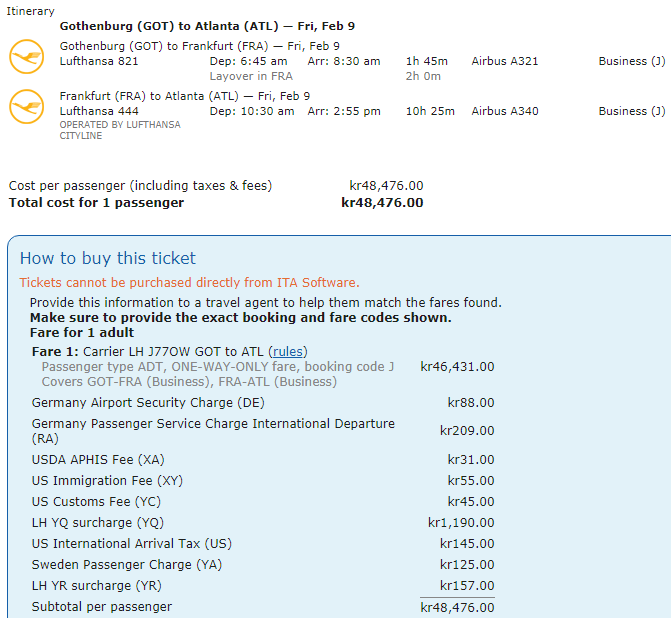Click 'Arr: 8:30 am' arrival time
Image resolution: width=671 pixels, height=618 pixels.
pos(344,61)
